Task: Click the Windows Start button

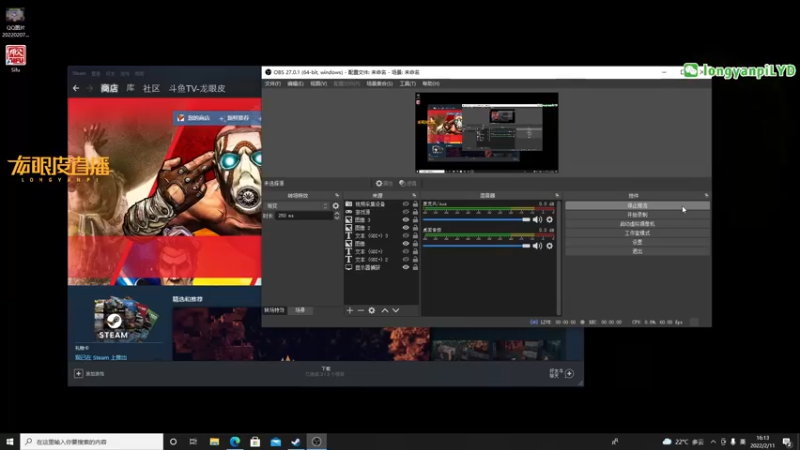Action: click(x=10, y=441)
